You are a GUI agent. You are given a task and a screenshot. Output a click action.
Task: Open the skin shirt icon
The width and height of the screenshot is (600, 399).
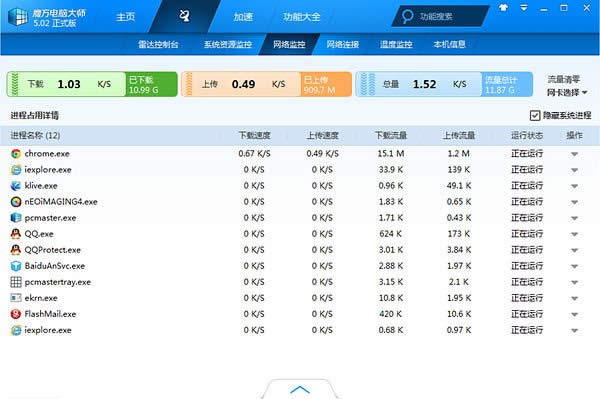point(504,7)
